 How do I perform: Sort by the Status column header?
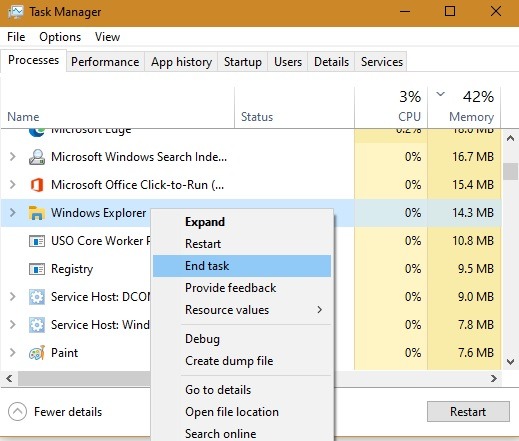(294, 107)
